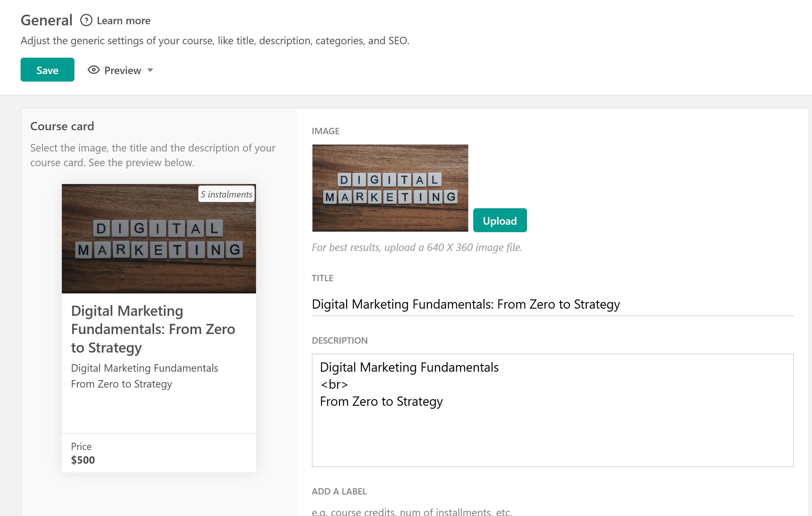Click the Title input field
Screen dimensions: 812x516
[552, 304]
